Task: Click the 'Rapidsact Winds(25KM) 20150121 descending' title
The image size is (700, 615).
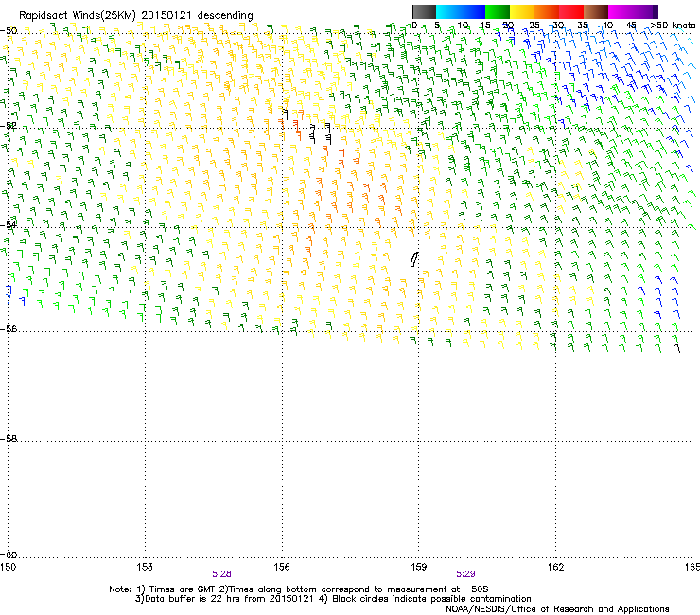Action: pyautogui.click(x=135, y=16)
